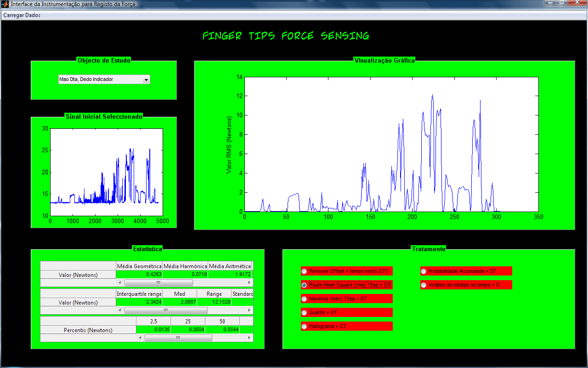Click the 2.5 percentile column header
Screen dimensions: 588x368
[153, 321]
